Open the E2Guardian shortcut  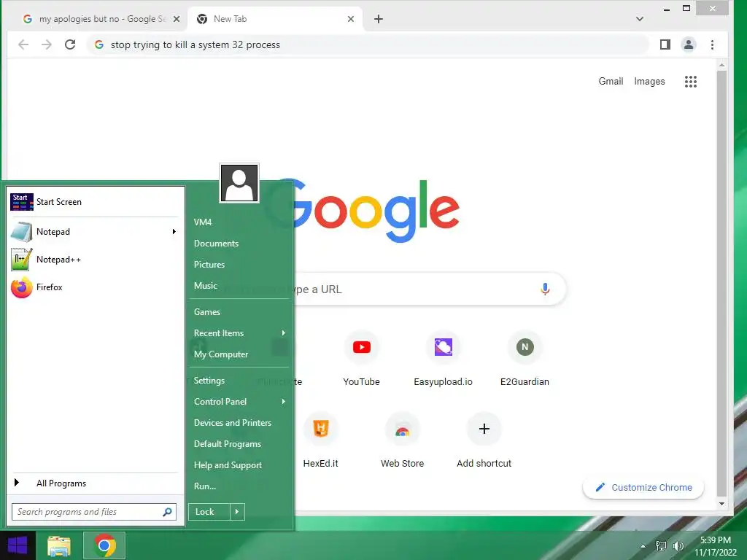click(x=525, y=347)
